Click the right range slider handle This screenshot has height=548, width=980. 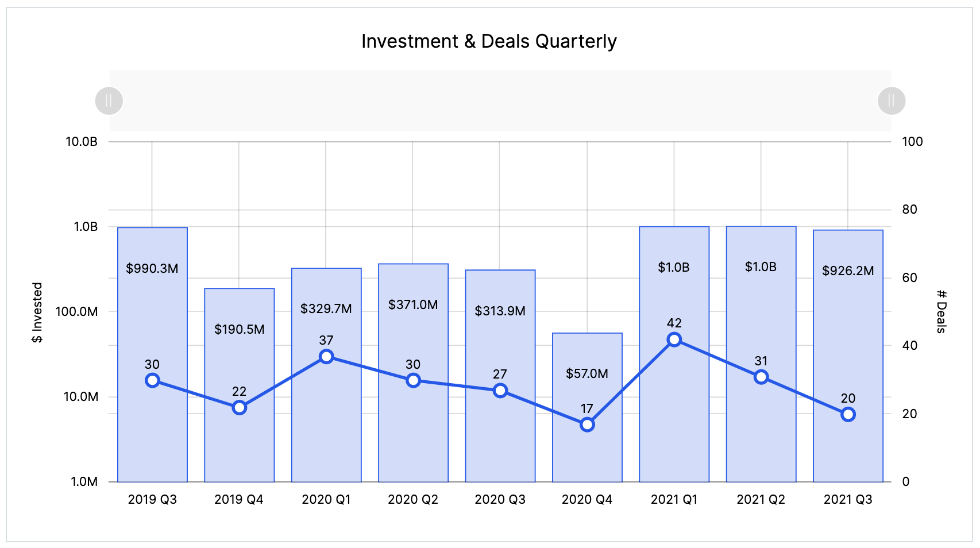pos(891,100)
